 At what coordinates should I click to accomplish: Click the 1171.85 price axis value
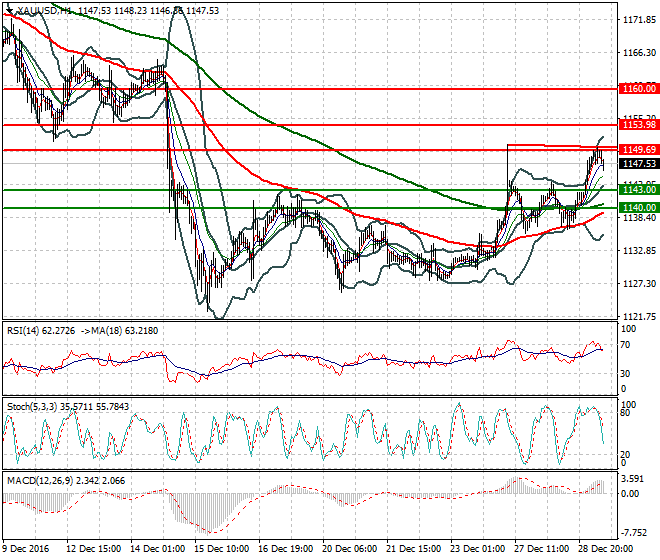coord(639,19)
